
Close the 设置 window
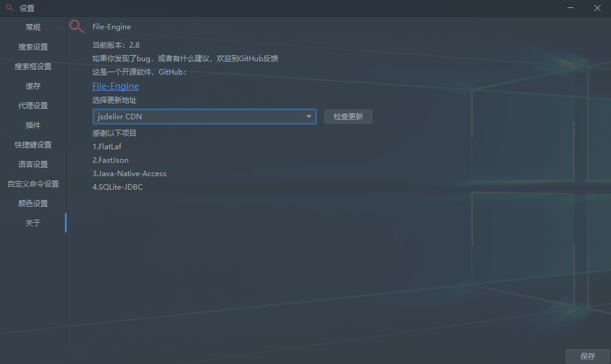point(598,8)
